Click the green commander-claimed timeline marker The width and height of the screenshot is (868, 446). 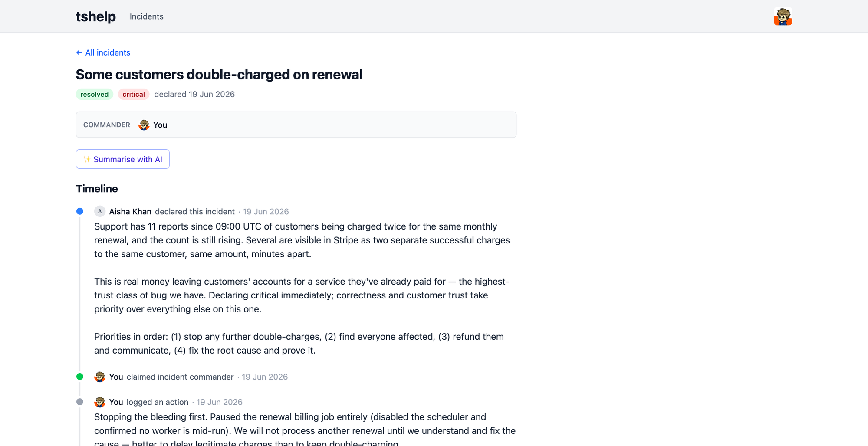[x=80, y=377]
